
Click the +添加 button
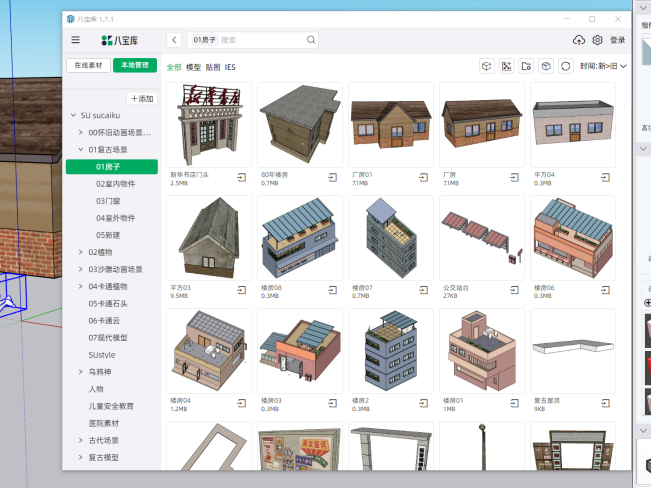(142, 98)
